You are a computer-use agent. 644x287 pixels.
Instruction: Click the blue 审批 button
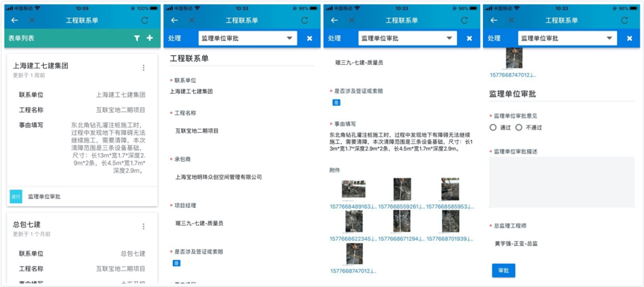(504, 271)
